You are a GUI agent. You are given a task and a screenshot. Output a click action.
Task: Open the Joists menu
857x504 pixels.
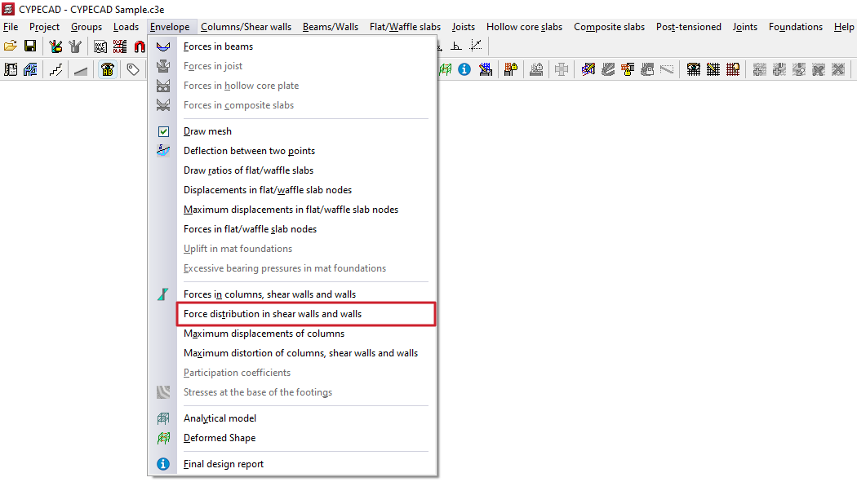click(463, 27)
